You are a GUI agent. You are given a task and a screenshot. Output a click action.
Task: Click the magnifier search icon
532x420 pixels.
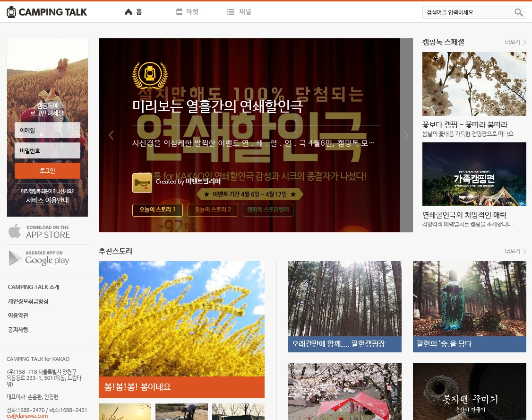click(518, 12)
